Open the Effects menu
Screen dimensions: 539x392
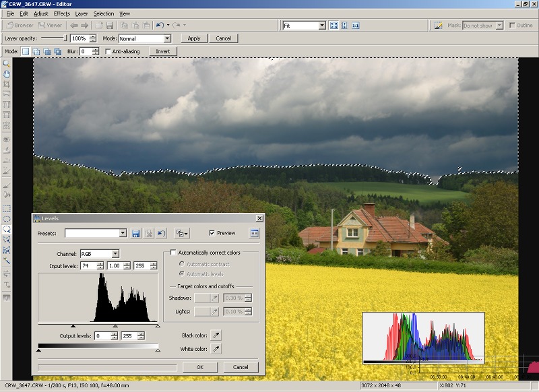(61, 13)
